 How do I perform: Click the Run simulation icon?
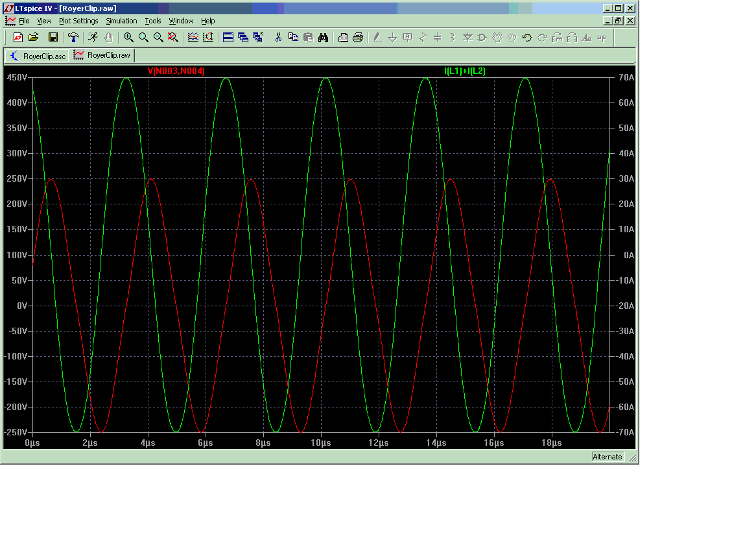click(93, 38)
